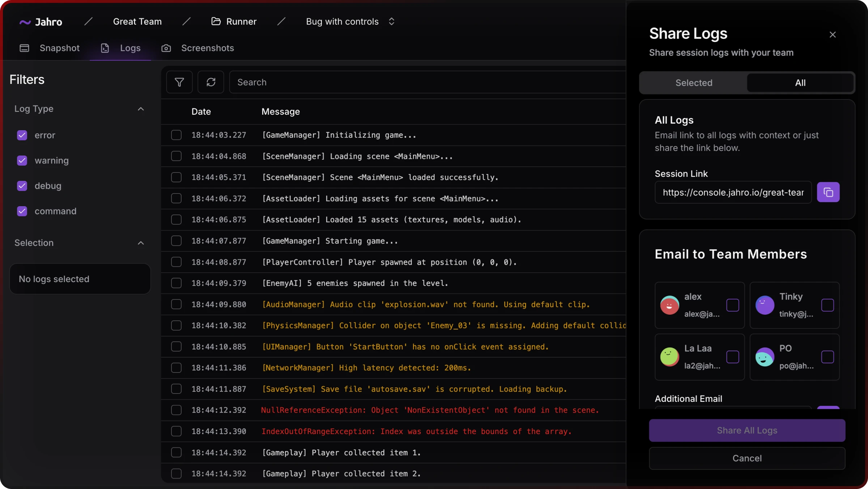
Task: Check the 'Player collected item 1' row
Action: click(x=176, y=452)
